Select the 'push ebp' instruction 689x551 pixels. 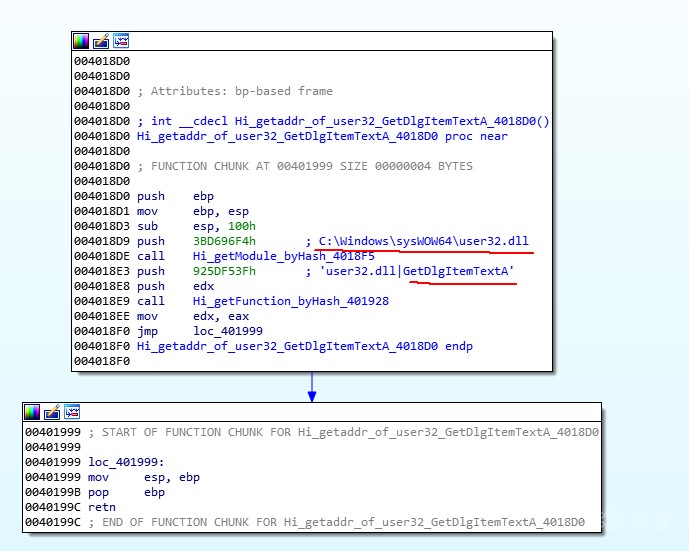[x=175, y=196]
